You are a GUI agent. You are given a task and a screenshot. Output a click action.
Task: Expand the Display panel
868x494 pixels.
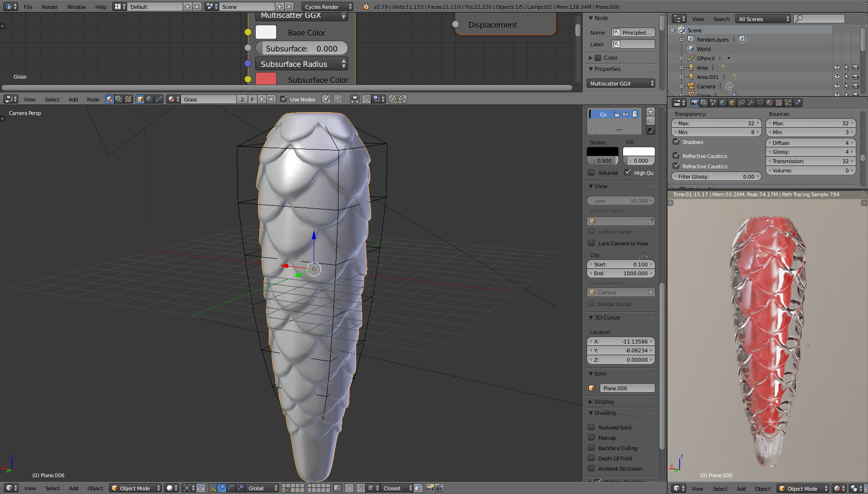591,401
